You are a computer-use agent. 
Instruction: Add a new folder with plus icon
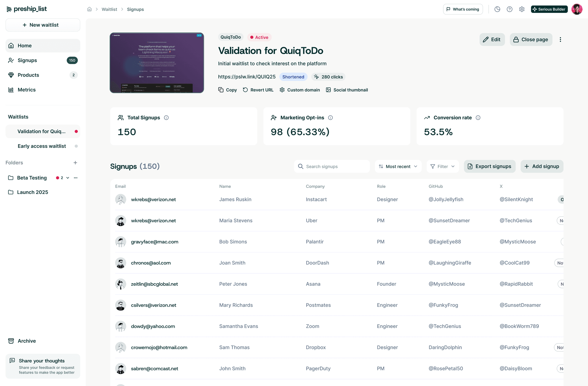pyautogui.click(x=75, y=163)
